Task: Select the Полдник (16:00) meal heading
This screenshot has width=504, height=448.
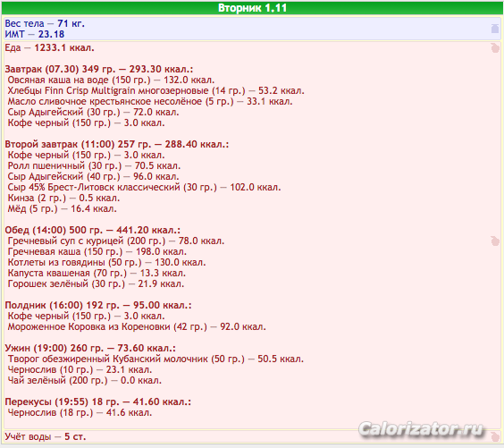Action: [98, 305]
